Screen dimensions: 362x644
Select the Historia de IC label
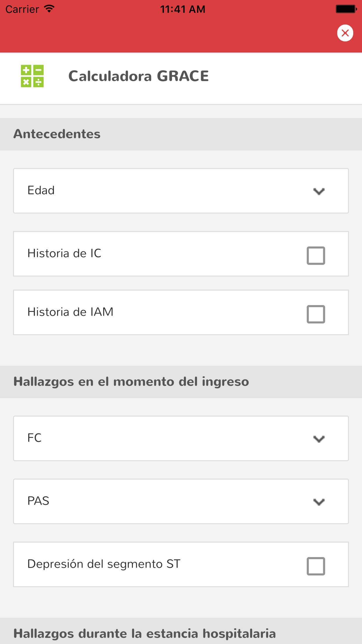click(x=64, y=253)
